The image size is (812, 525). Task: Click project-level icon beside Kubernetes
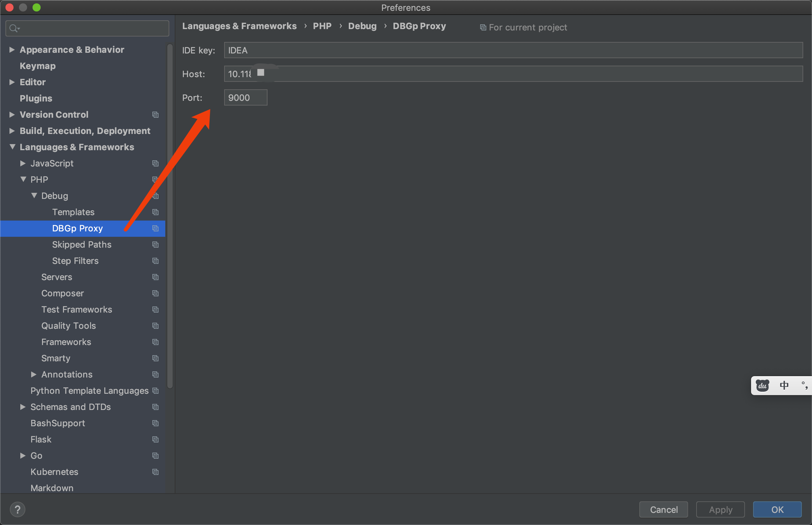[155, 472]
